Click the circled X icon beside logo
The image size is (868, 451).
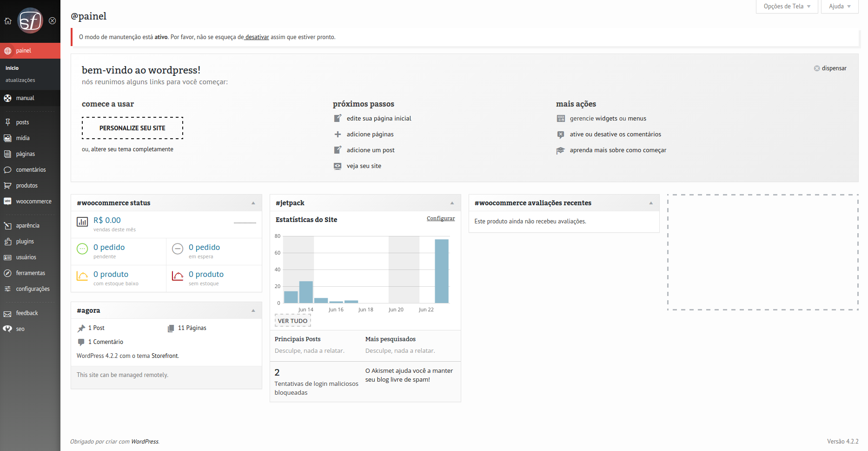53,20
